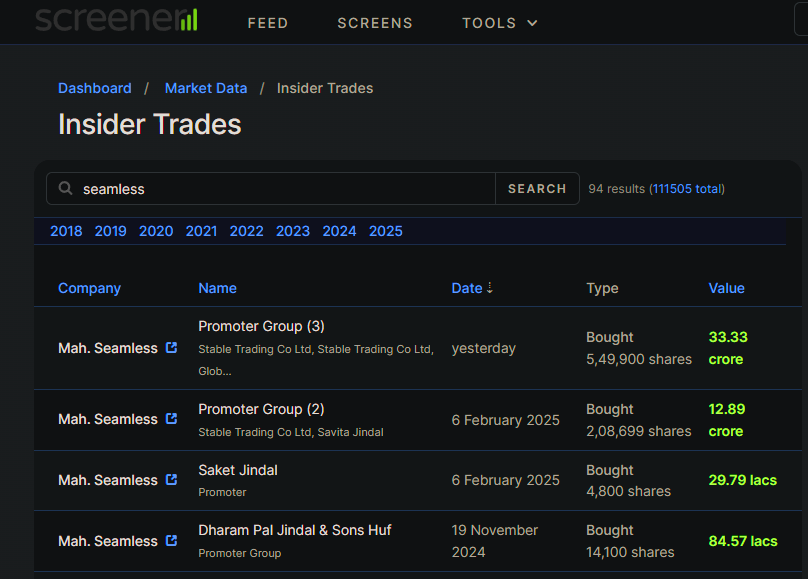Screen dimensions: 808x579
Task: Click the Date sort arrow icon
Action: (x=490, y=288)
